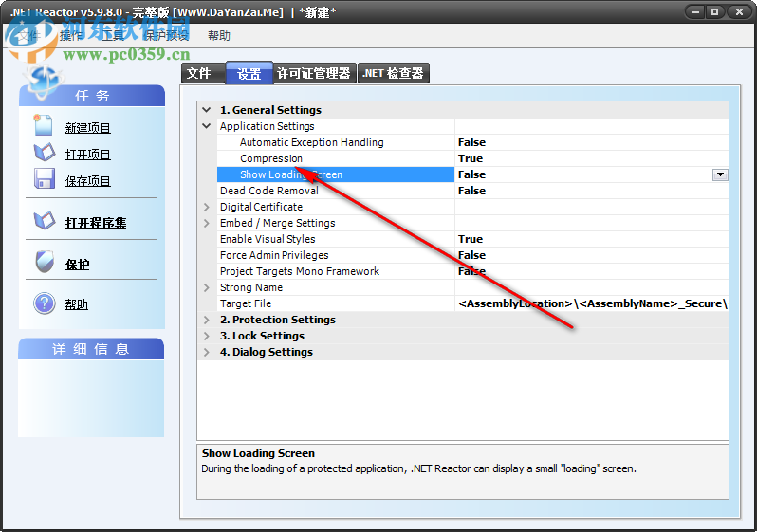Expand the Digital Certificate node

pos(207,207)
